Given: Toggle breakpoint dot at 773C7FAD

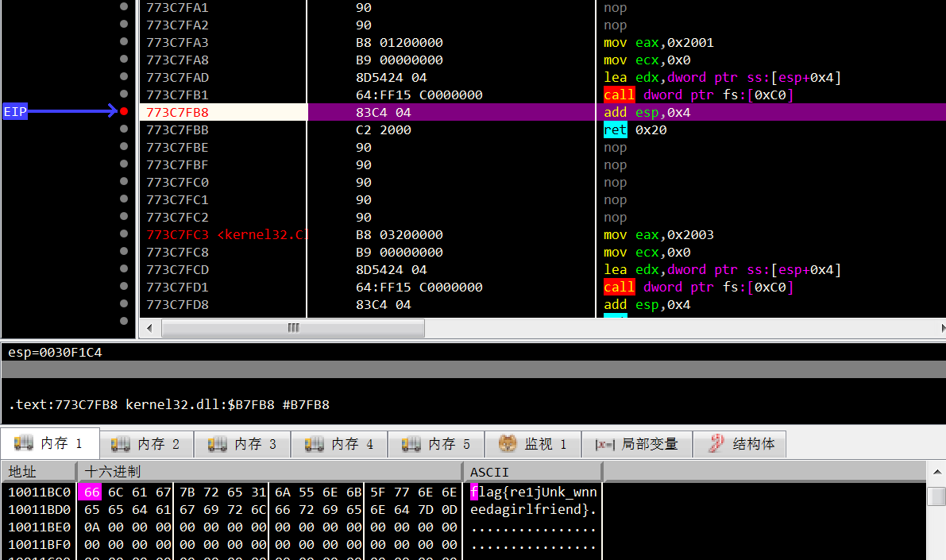Looking at the screenshot, I should click(124, 76).
